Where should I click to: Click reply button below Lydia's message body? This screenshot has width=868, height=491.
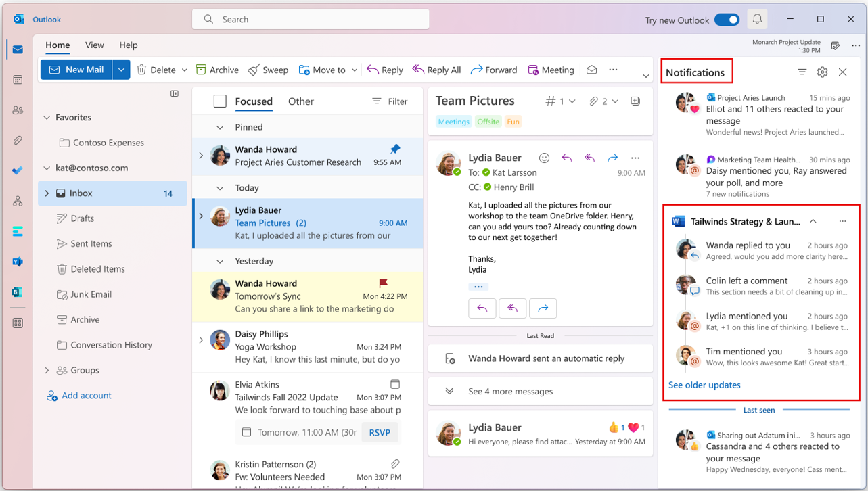tap(482, 308)
